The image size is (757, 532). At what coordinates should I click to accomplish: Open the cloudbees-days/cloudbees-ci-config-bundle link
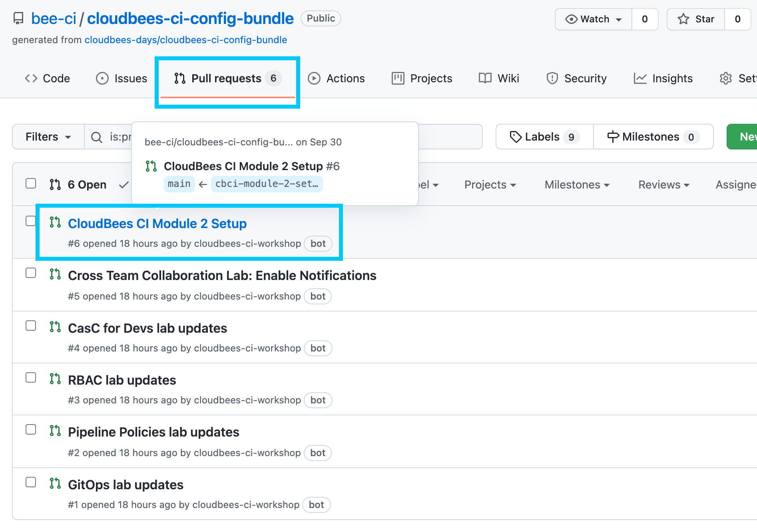pyautogui.click(x=185, y=40)
